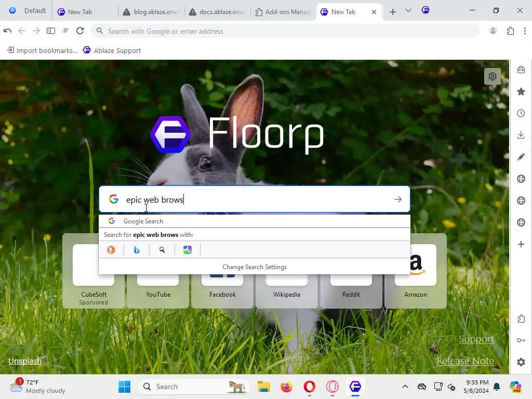Open first globe web panel in sidebar
532x399 pixels.
pyautogui.click(x=521, y=179)
